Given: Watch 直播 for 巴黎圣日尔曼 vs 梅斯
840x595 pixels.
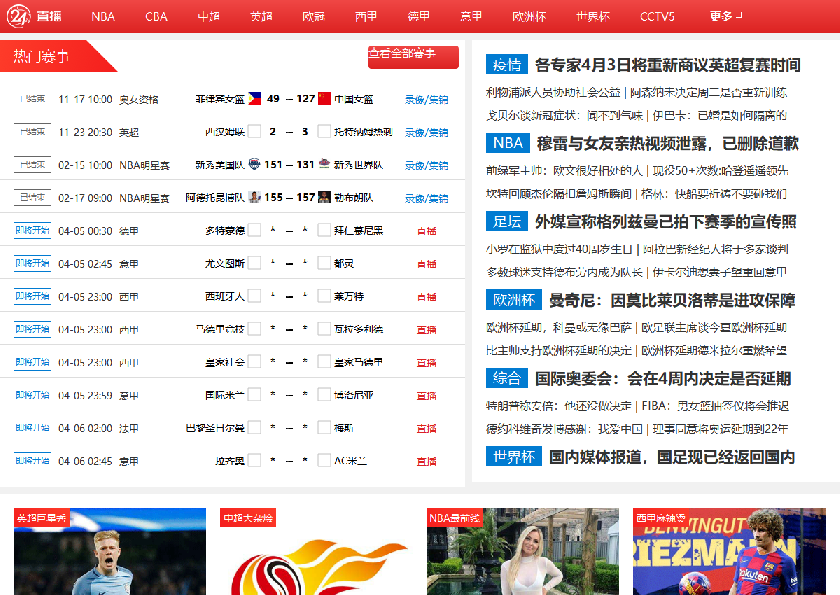Looking at the screenshot, I should click(427, 428).
